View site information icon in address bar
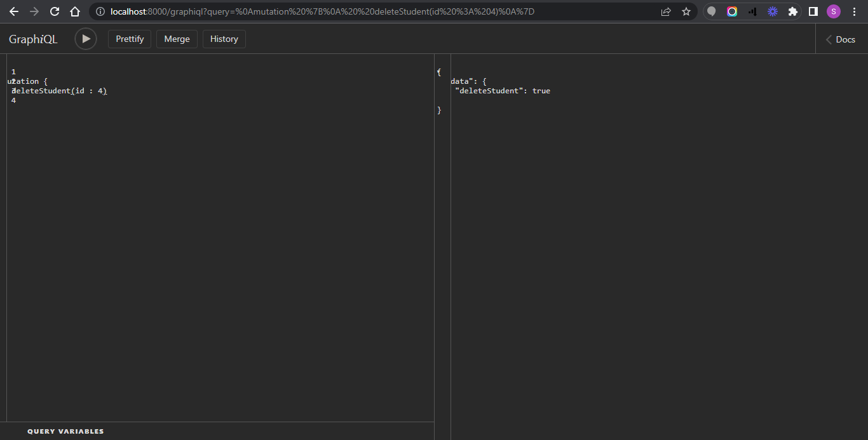 100,11
